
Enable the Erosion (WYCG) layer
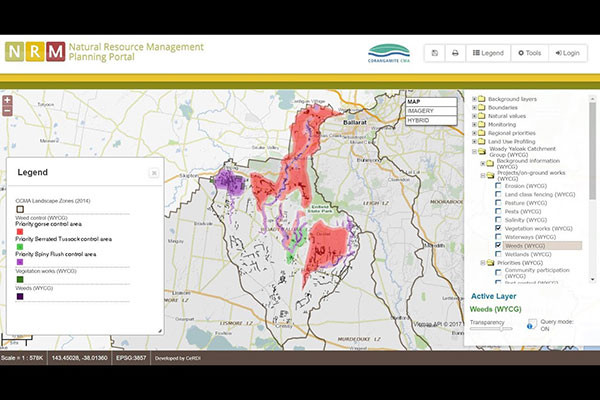498,186
